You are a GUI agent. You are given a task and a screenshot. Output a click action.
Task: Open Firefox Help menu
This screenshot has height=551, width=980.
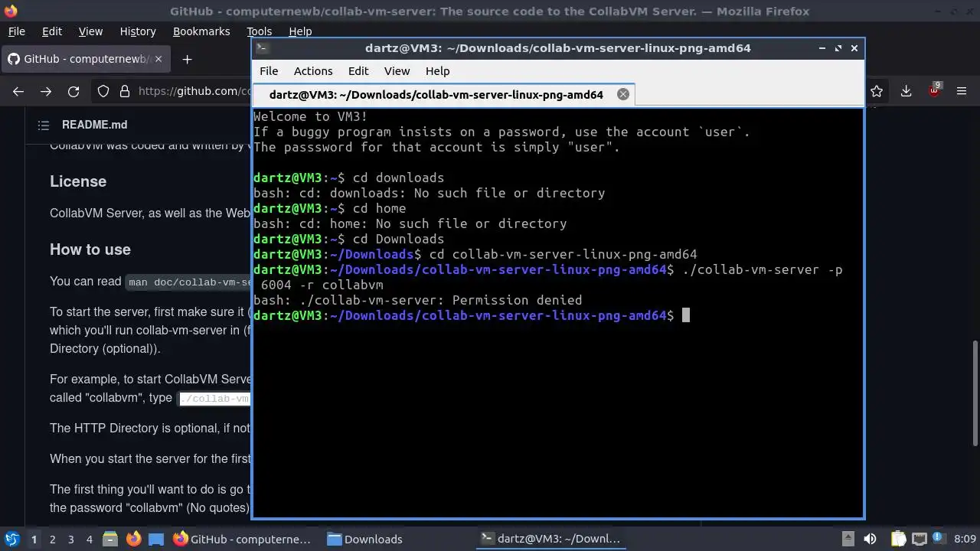pos(300,31)
